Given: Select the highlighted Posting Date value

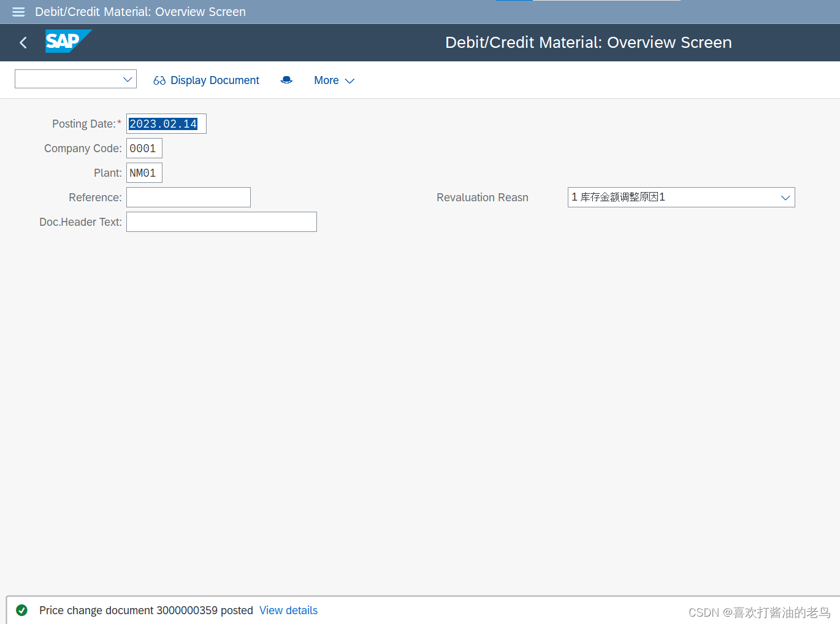Looking at the screenshot, I should tap(166, 123).
